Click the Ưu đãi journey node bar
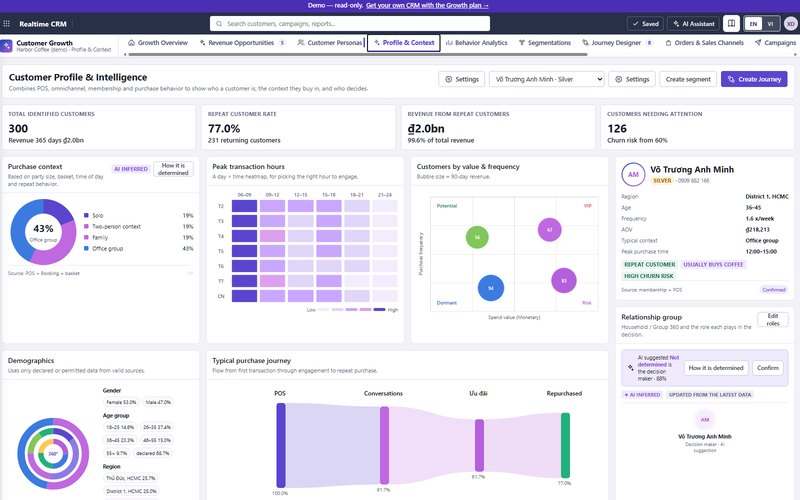The image size is (800, 500). 479,445
